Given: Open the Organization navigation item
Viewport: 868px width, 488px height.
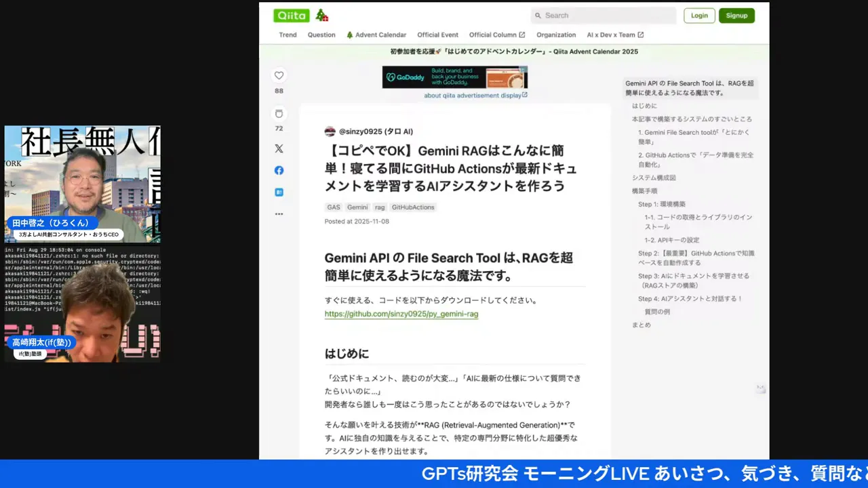Looking at the screenshot, I should pyautogui.click(x=556, y=35).
